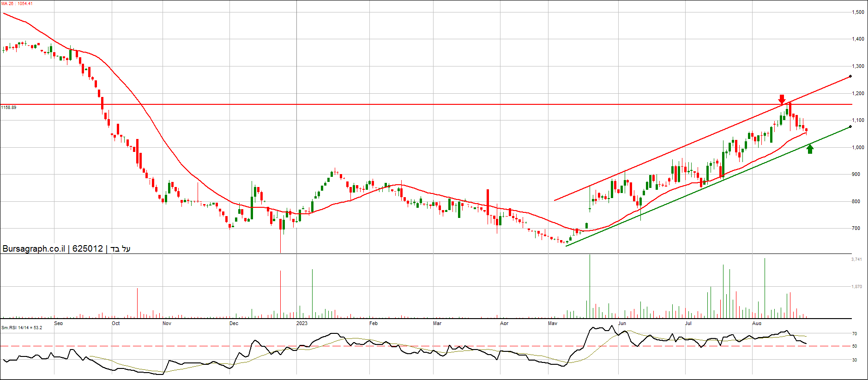Viewport: 868px width, 380px height.
Task: Click the Sep label on the time axis
Action: click(58, 323)
